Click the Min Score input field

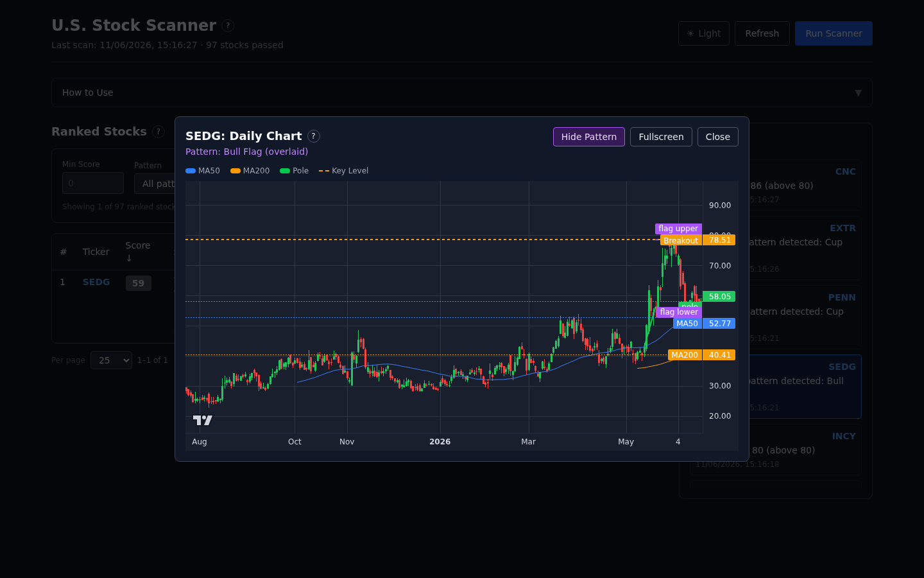pyautogui.click(x=92, y=183)
